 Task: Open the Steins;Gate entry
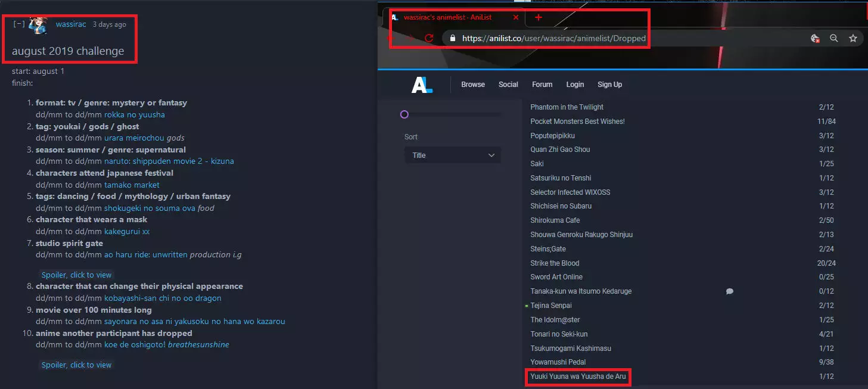(548, 249)
